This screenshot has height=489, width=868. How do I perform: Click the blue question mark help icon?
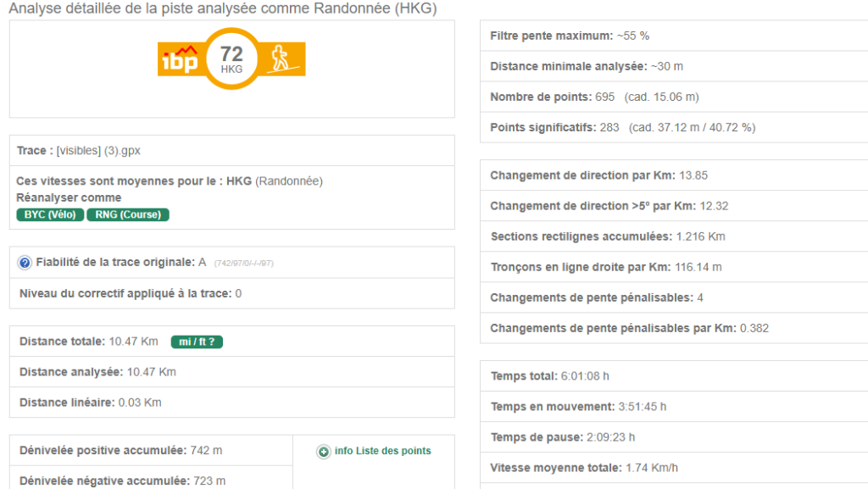click(25, 263)
